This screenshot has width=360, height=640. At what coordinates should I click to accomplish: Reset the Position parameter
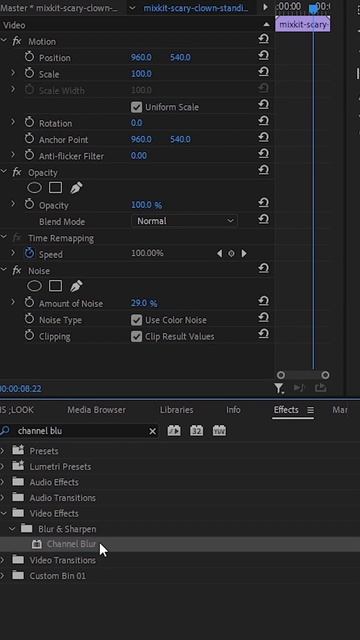264,56
